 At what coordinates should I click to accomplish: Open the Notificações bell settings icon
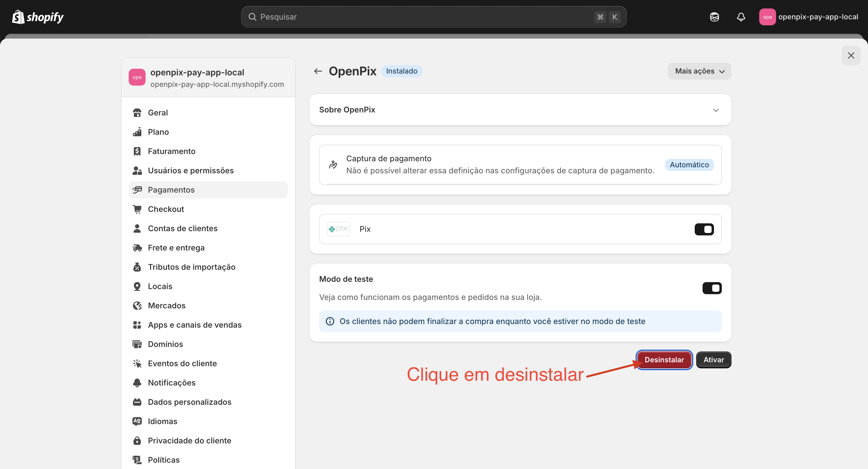coord(137,382)
